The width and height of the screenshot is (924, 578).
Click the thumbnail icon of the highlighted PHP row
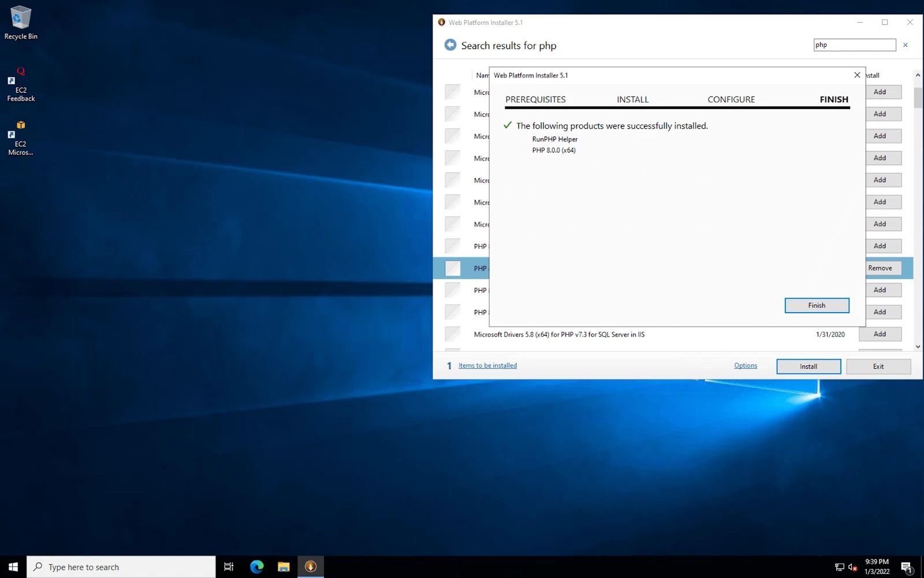(x=453, y=268)
